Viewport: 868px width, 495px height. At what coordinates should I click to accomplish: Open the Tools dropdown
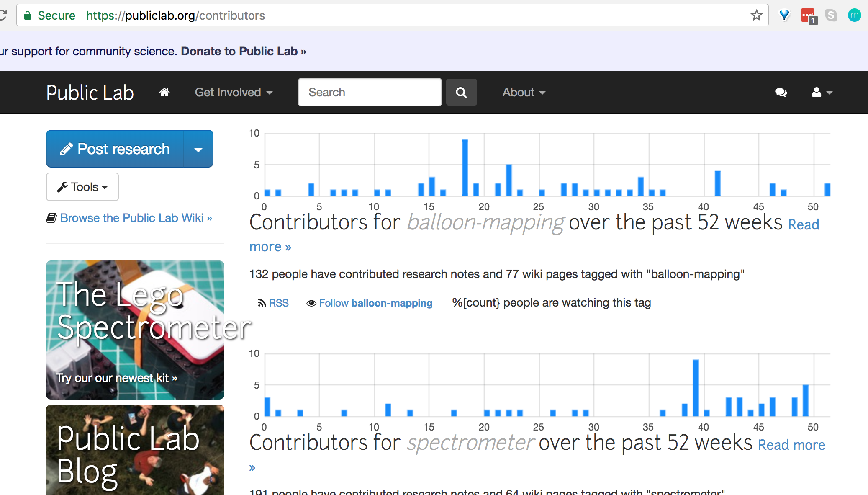point(82,187)
